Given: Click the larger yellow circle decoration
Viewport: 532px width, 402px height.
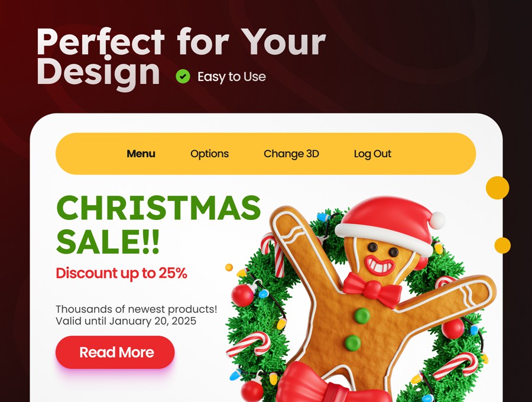Looking at the screenshot, I should pyautogui.click(x=497, y=187).
